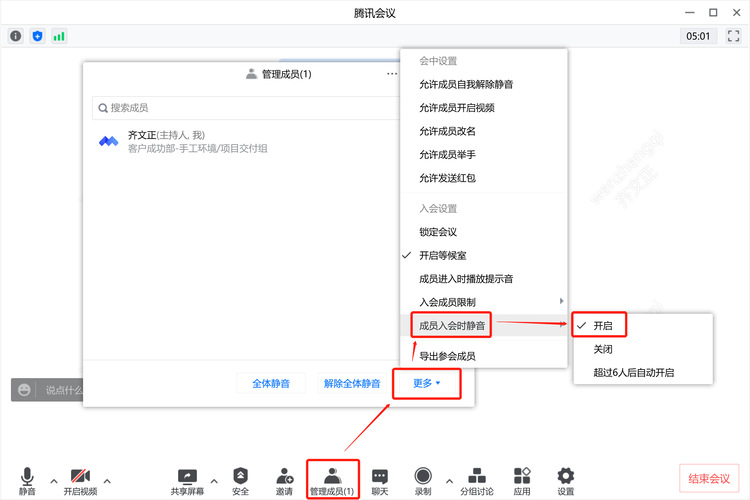This screenshot has height=500, width=750.
Task: Expand recording options arrow
Action: [449, 481]
